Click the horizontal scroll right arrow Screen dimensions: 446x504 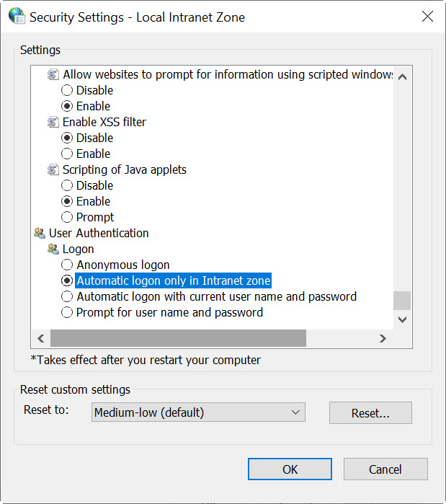[383, 338]
